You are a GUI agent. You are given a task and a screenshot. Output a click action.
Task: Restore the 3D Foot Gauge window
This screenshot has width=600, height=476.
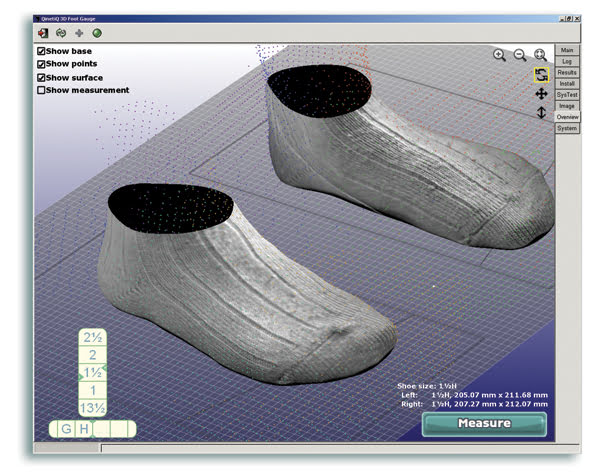coord(569,19)
